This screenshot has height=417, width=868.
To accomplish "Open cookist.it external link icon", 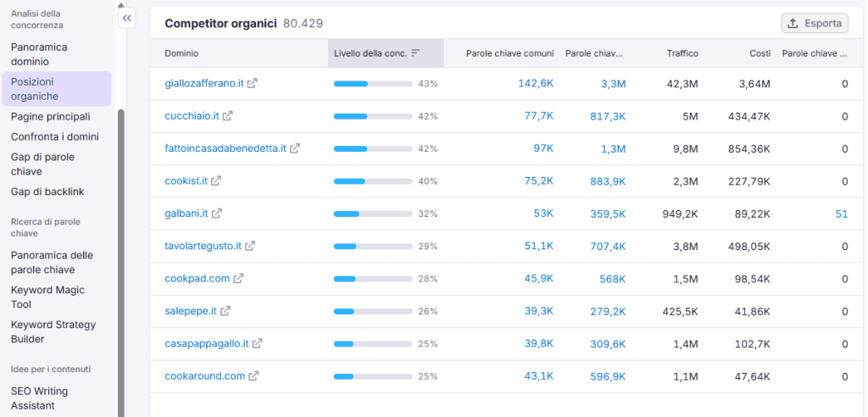I will (216, 181).
